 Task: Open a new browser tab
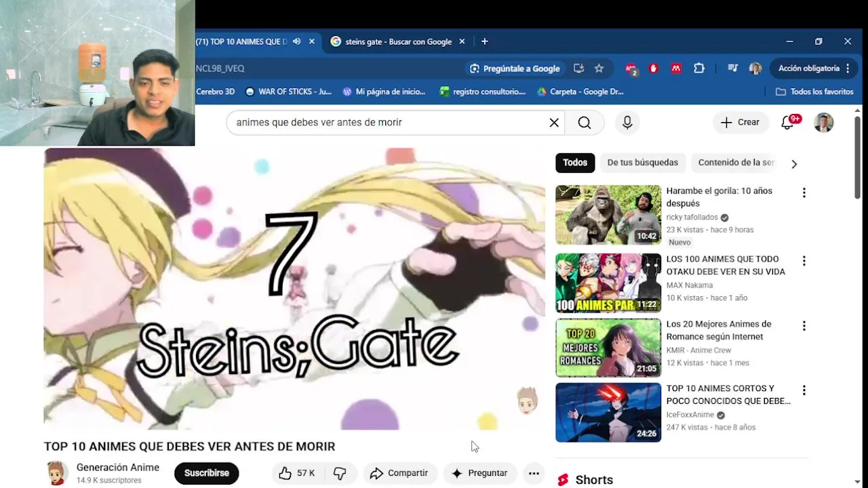[484, 41]
